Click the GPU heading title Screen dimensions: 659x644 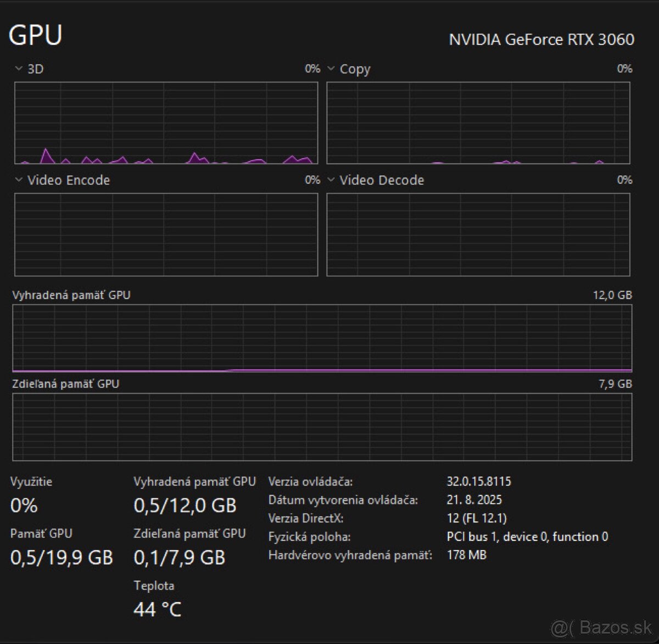point(36,35)
